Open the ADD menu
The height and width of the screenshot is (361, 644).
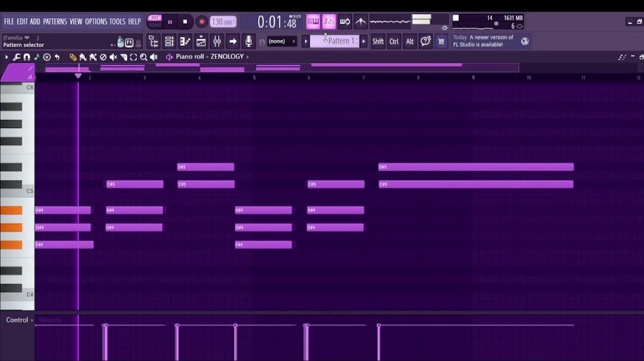coord(35,22)
